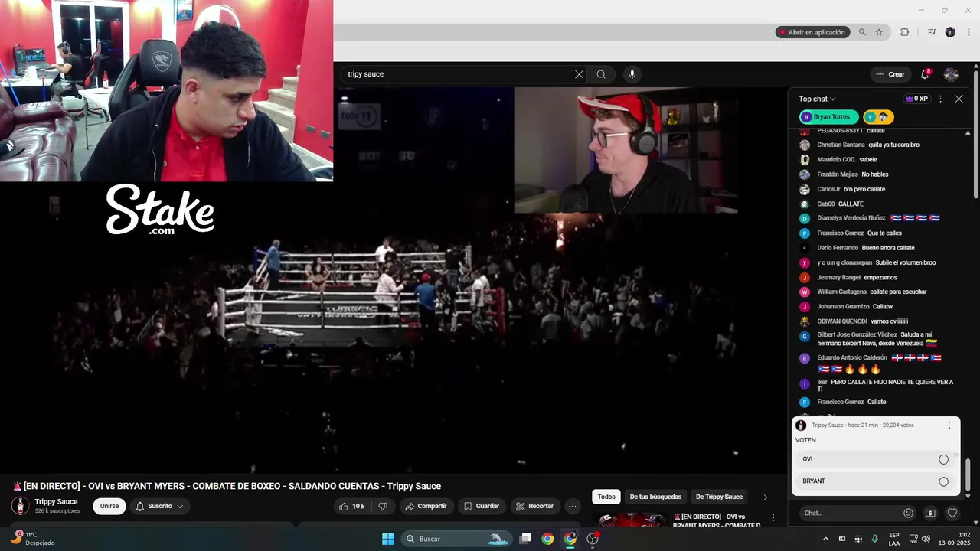Open the browser media controls icon
This screenshot has width=980, height=551.
(x=932, y=32)
